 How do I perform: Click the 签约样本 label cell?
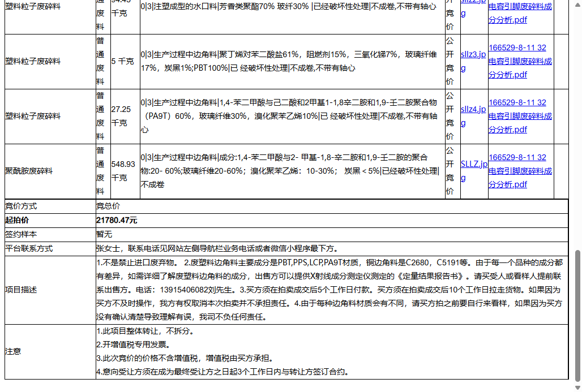coord(50,234)
